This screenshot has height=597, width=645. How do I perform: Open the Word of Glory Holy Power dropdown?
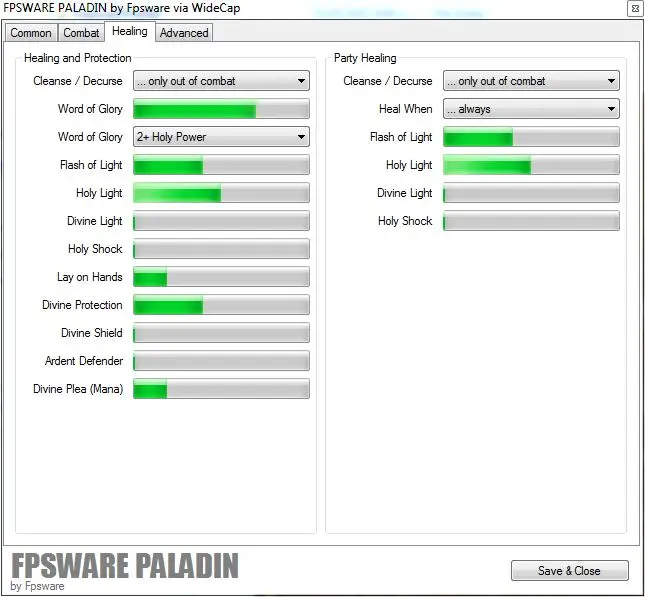221,137
